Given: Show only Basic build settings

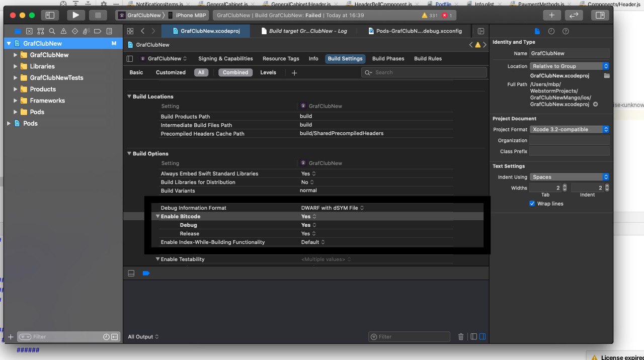Looking at the screenshot, I should (136, 72).
